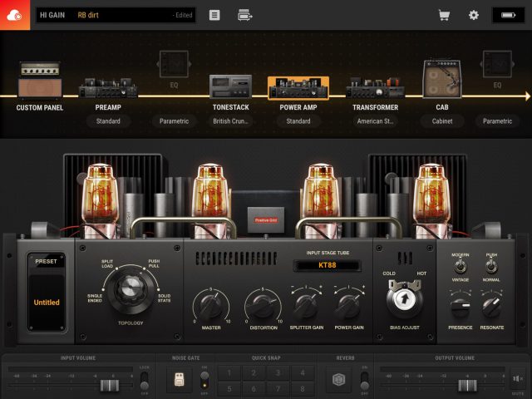Flip the Modern/Vintage toggle switch

(461, 267)
